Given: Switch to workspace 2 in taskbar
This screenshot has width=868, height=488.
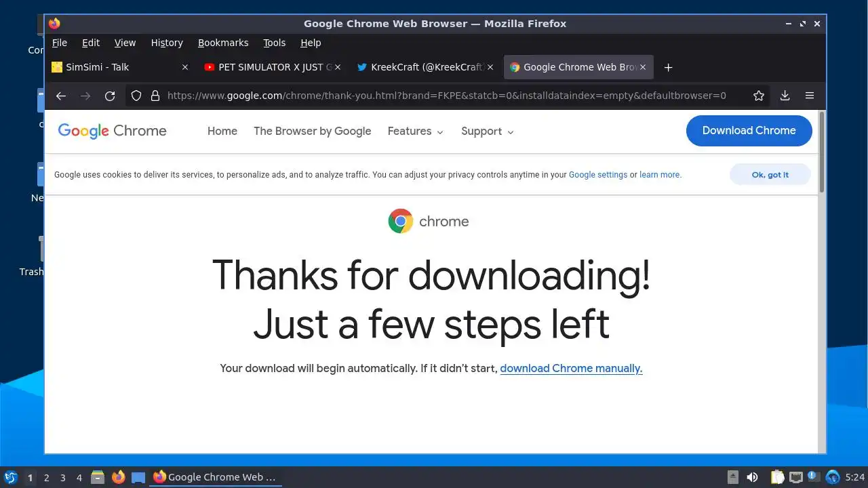Looking at the screenshot, I should coord(46,478).
